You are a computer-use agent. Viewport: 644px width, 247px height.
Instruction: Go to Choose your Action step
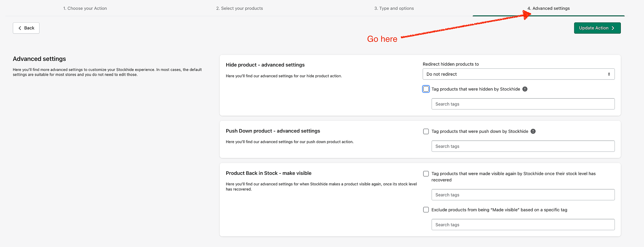coord(85,8)
